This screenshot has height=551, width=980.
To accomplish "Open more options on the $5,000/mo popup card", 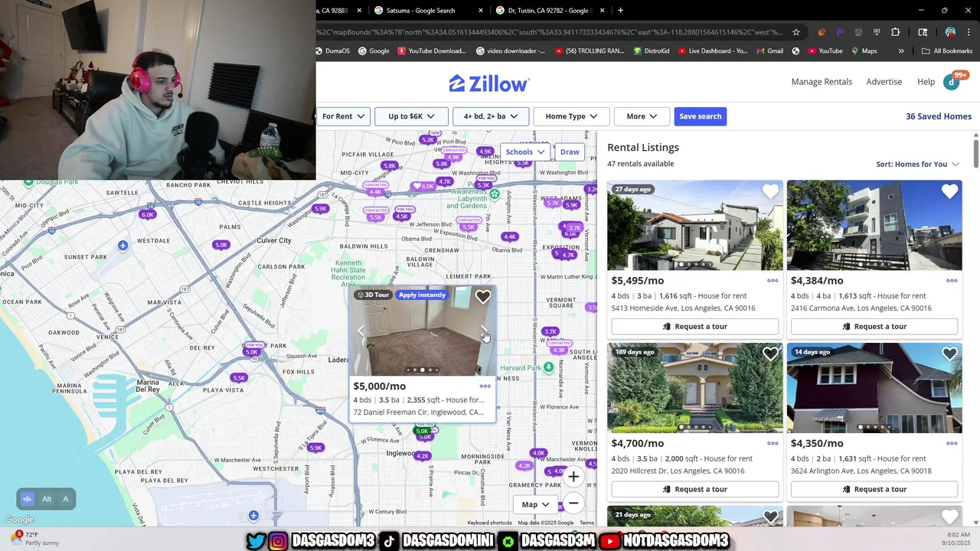I will click(x=485, y=386).
